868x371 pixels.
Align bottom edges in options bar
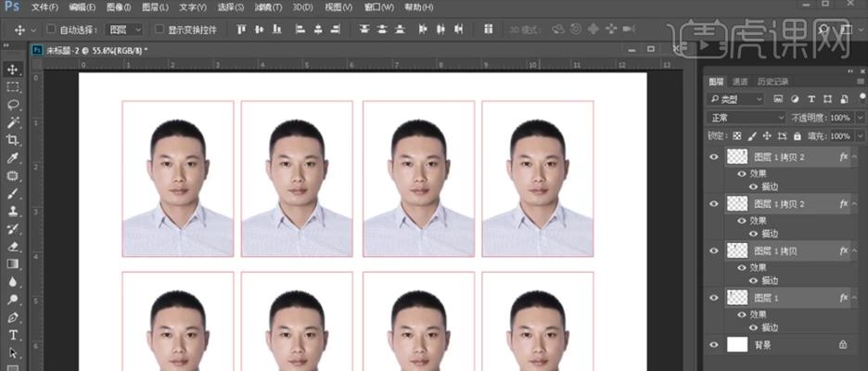tap(276, 30)
